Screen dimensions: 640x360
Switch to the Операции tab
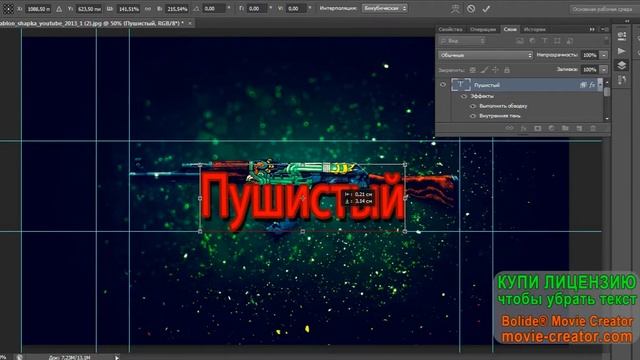482,29
